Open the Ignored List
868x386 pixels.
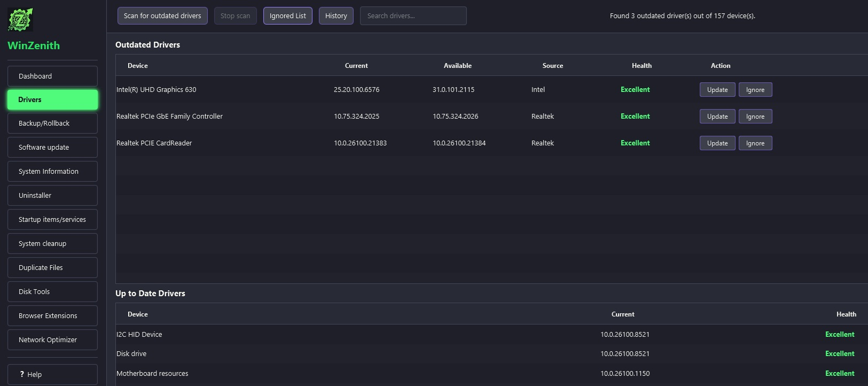288,16
